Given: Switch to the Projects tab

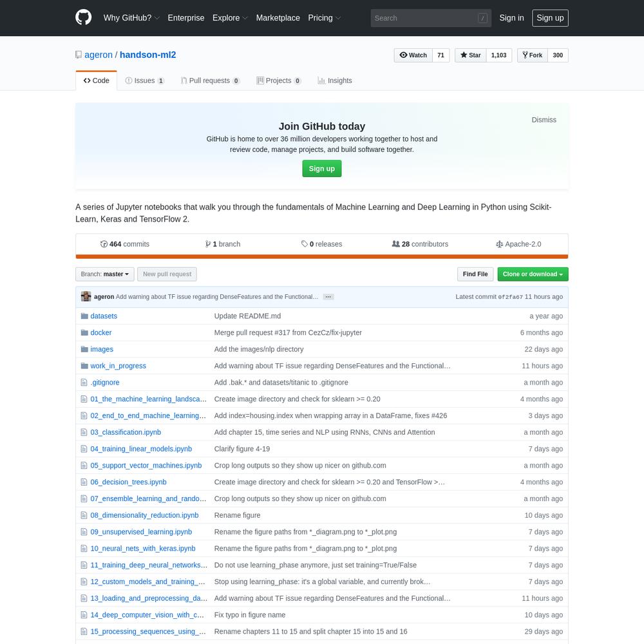Looking at the screenshot, I should pyautogui.click(x=279, y=80).
